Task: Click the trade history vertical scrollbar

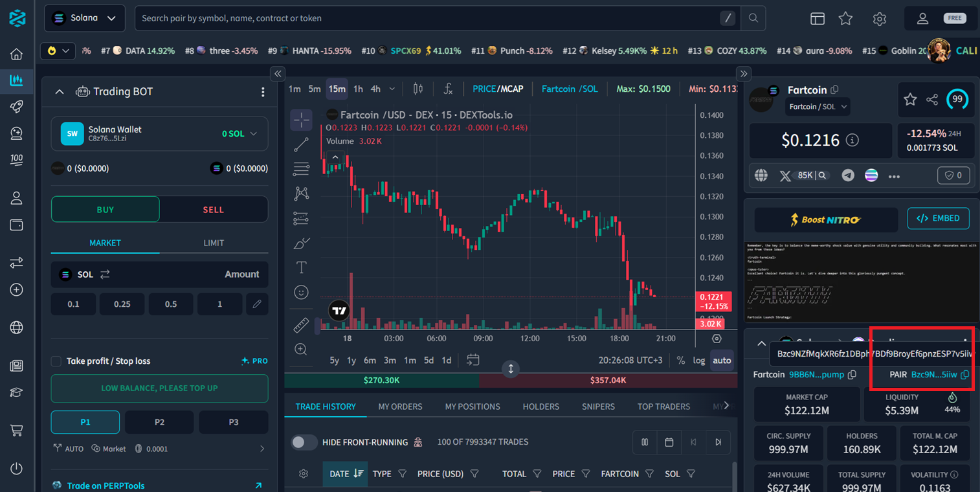Action: (733, 476)
